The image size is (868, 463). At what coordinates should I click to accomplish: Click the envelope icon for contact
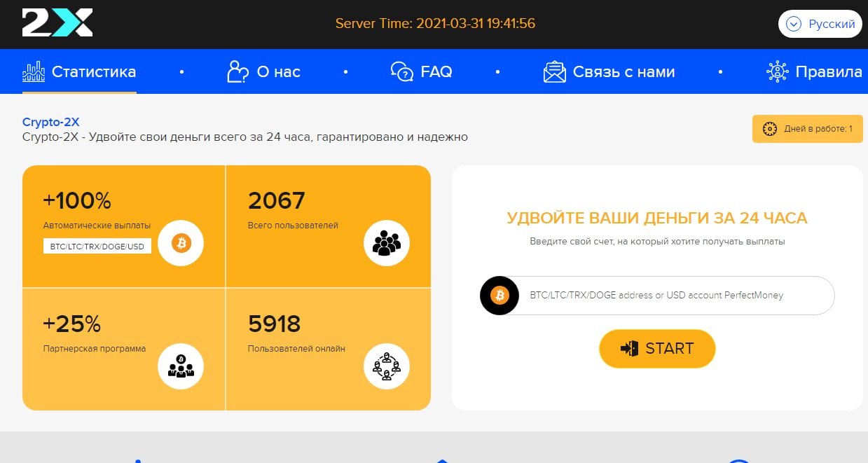pyautogui.click(x=555, y=71)
